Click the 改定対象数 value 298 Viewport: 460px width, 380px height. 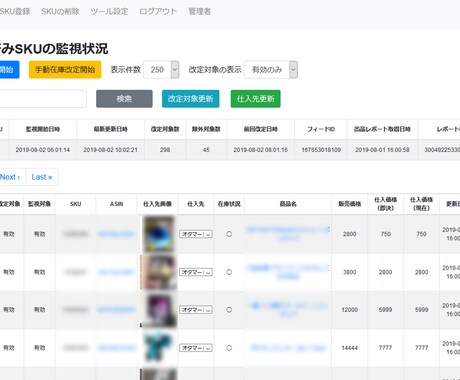(x=165, y=150)
